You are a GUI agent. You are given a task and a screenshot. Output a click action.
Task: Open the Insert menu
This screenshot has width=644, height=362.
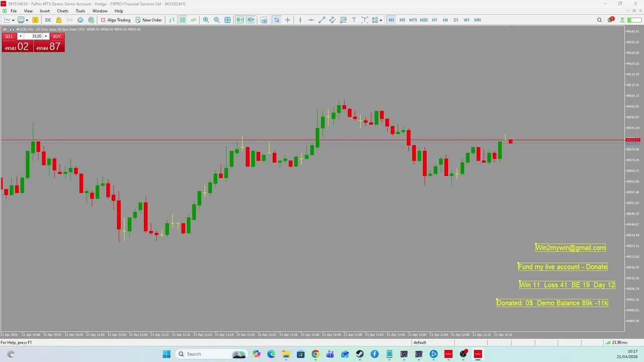pyautogui.click(x=45, y=11)
